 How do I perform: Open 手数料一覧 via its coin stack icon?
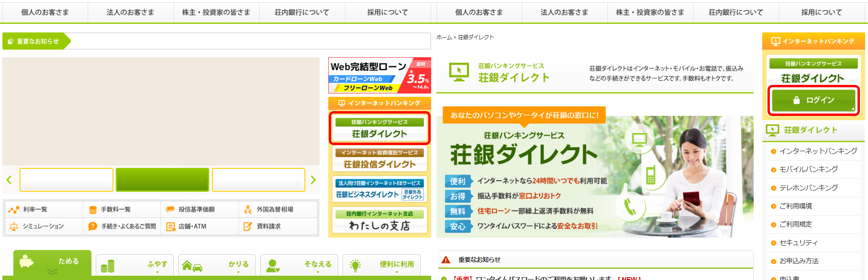(93, 209)
